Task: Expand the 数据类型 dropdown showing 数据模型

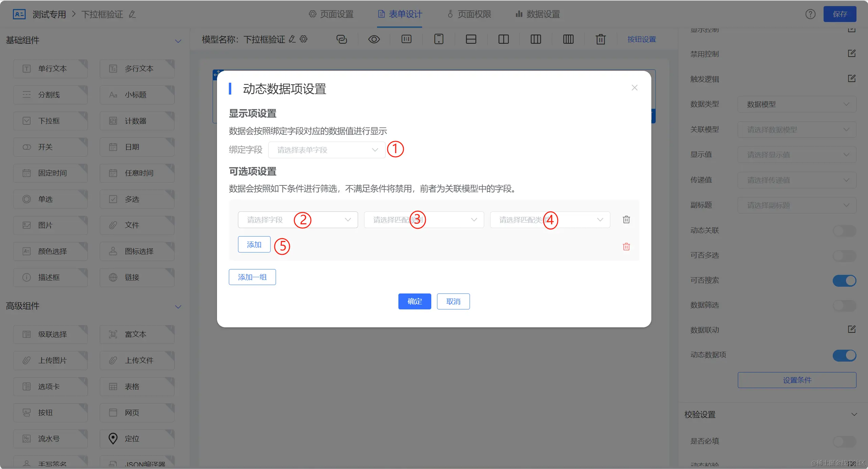Action: (797, 104)
